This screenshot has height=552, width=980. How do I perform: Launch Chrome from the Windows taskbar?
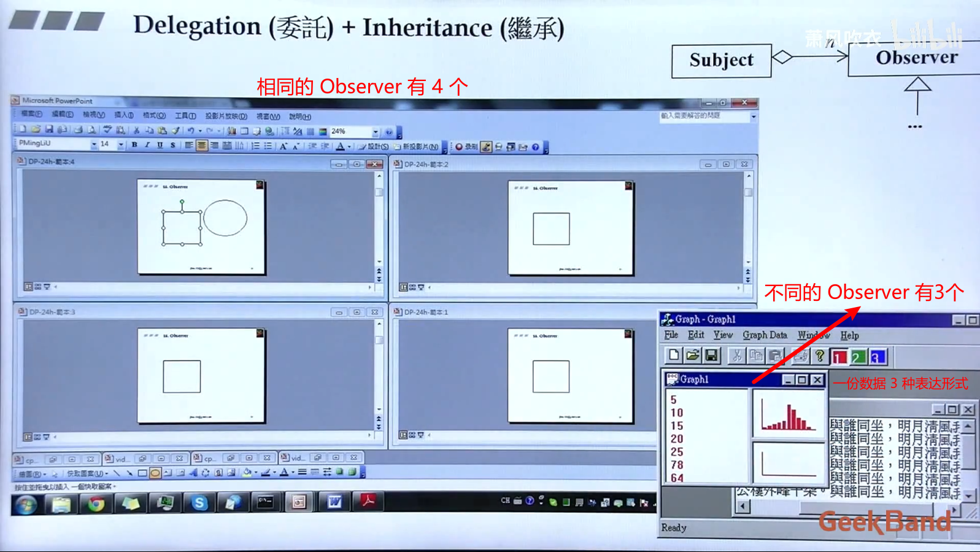[96, 503]
